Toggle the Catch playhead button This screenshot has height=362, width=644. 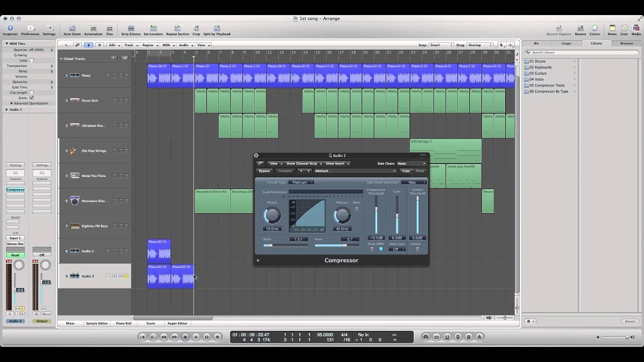pyautogui.click(x=89, y=45)
